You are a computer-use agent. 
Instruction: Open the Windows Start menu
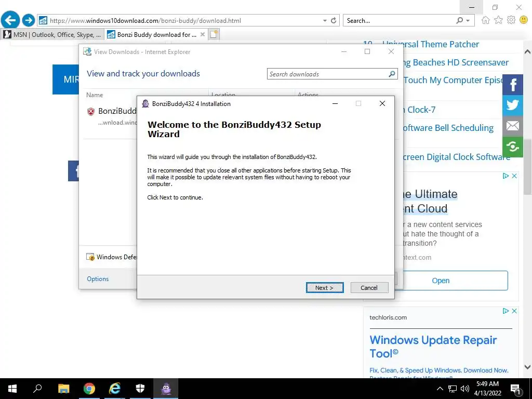pyautogui.click(x=12, y=389)
